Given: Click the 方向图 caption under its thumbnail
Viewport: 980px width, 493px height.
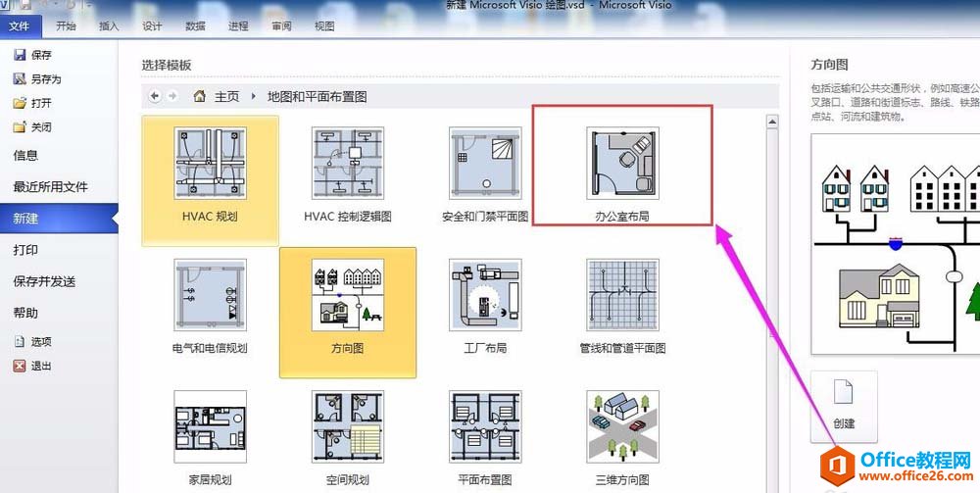Looking at the screenshot, I should tap(348, 348).
